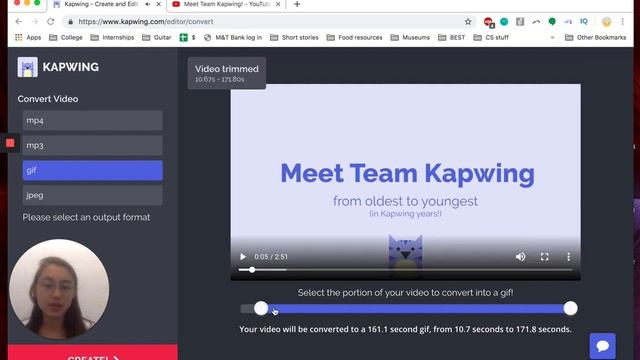640x360 pixels.
Task: Click 'Please select an output format' text
Action: point(86,217)
